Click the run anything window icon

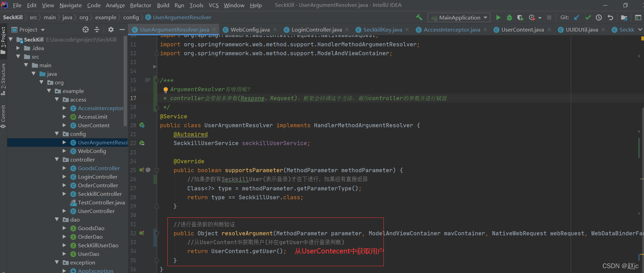point(638,17)
